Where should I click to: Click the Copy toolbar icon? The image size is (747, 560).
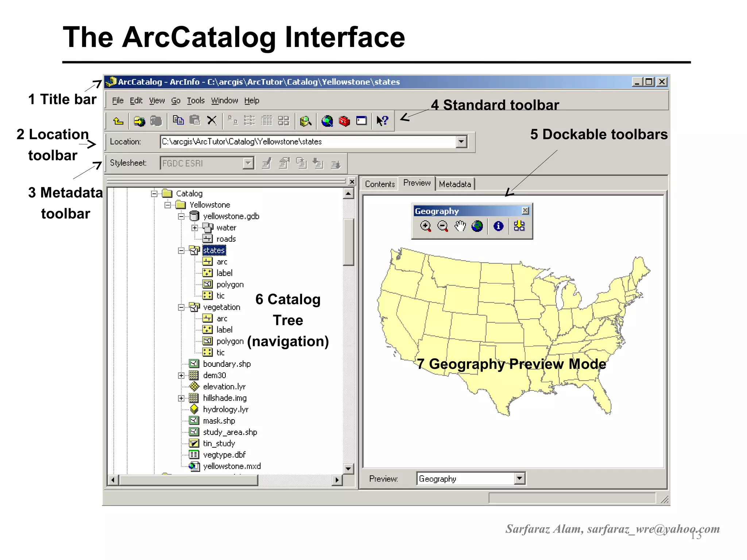[178, 120]
